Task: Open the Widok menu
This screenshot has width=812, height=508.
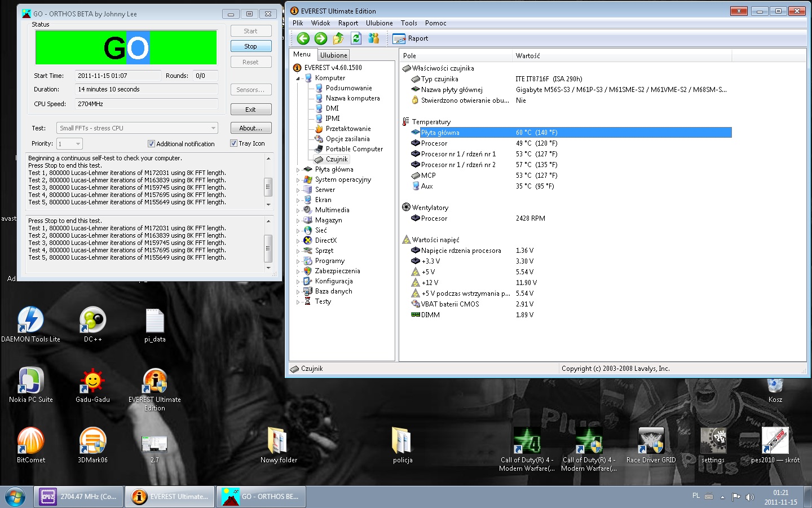Action: tap(320, 23)
